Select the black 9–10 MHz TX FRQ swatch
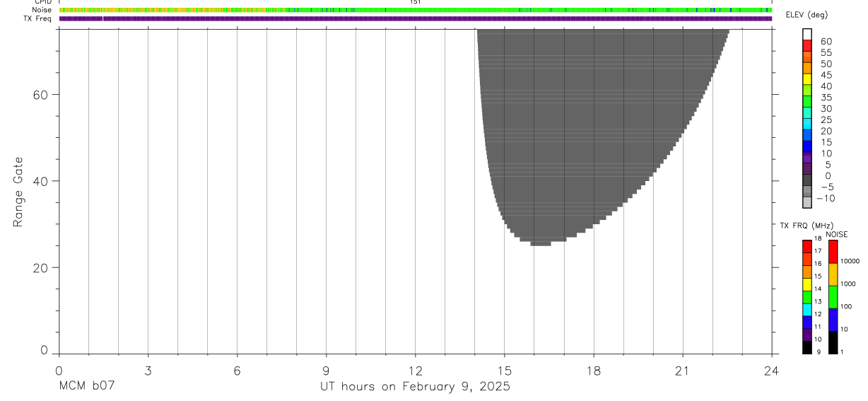This screenshot has width=868, height=401. click(807, 347)
